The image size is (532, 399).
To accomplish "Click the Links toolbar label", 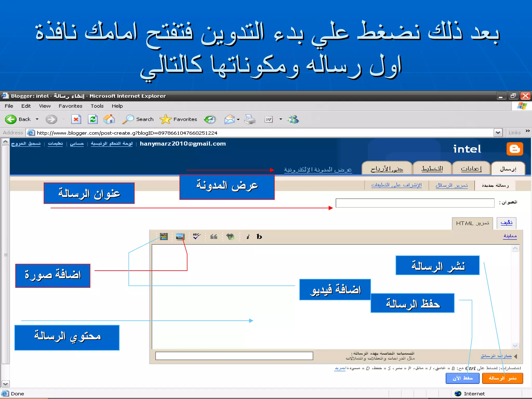I will [515, 133].
